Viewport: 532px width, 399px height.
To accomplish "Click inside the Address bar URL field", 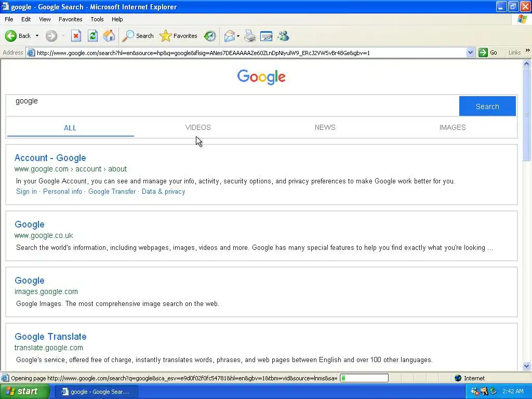I will click(251, 52).
